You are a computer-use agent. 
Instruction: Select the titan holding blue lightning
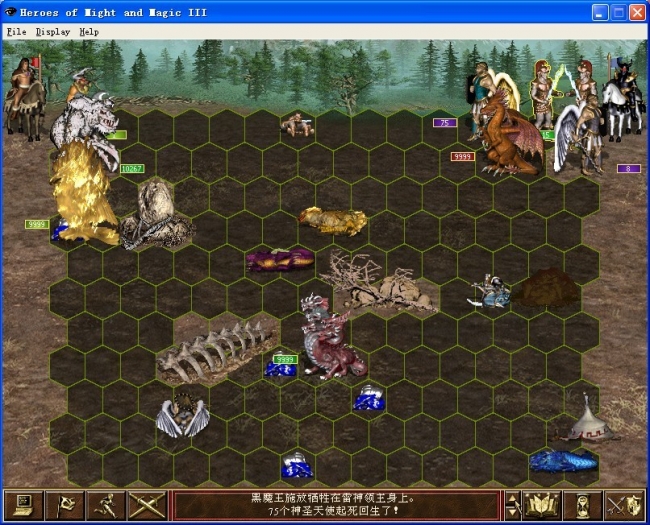tap(582, 83)
